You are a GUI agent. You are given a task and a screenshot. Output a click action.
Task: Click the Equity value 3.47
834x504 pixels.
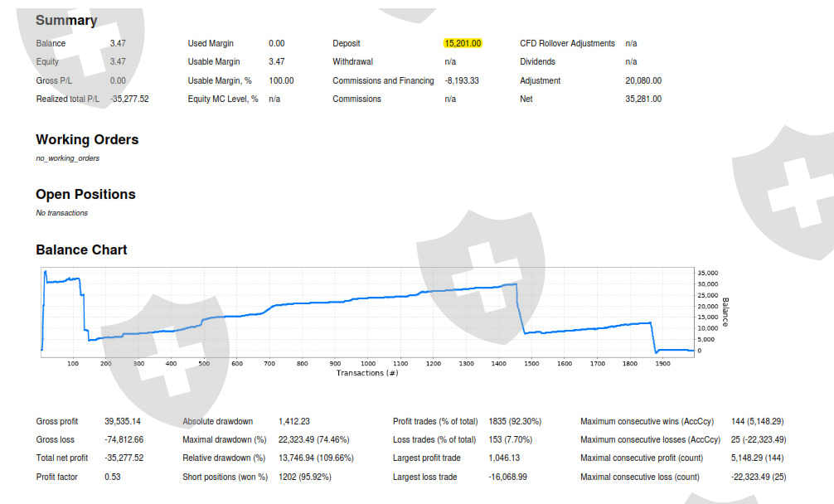point(118,61)
